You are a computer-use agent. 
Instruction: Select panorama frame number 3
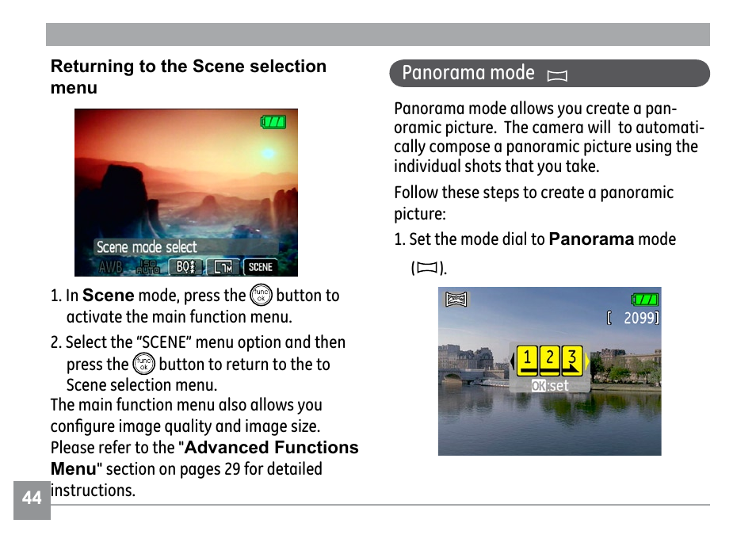coord(572,360)
